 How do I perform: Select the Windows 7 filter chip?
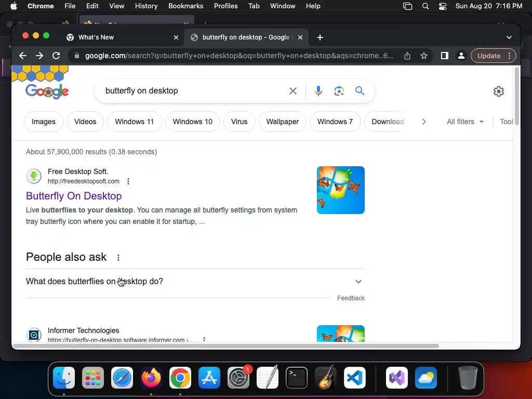pyautogui.click(x=335, y=122)
